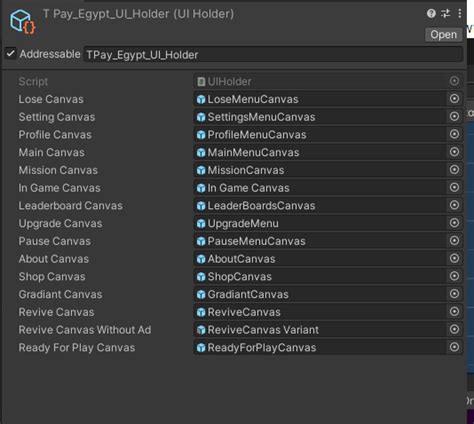Open the object picker for Setting Canvas

click(x=454, y=117)
